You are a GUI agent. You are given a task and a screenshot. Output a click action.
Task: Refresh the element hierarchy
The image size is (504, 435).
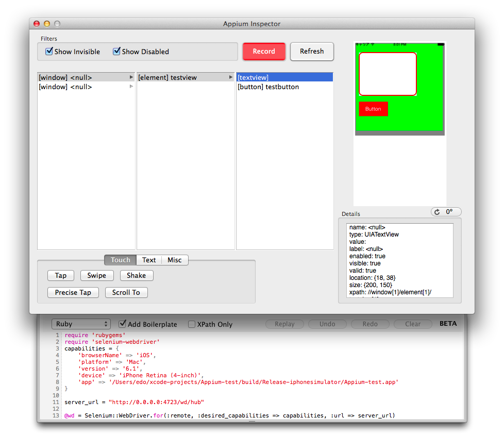point(312,52)
